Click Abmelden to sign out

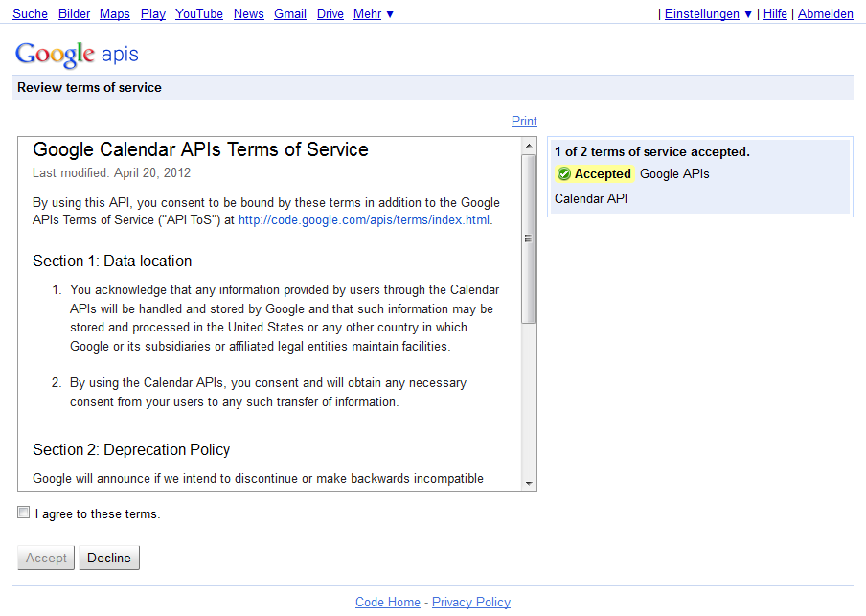[825, 13]
